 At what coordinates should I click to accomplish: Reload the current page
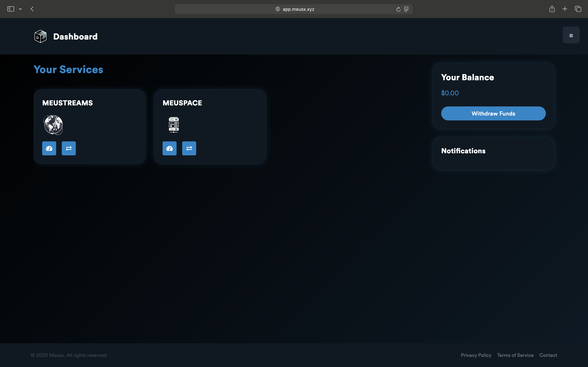pyautogui.click(x=398, y=9)
